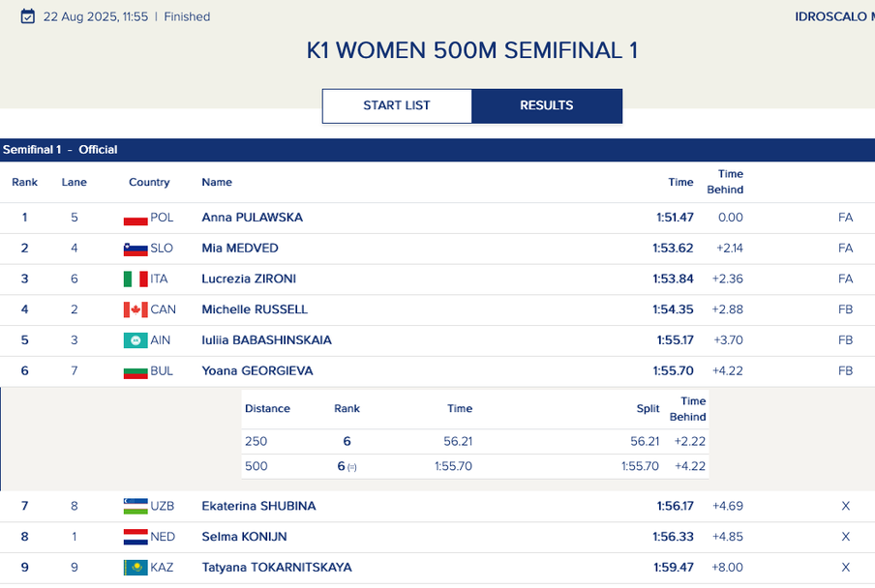This screenshot has height=588, width=875.
Task: Select the Results tab
Action: (x=547, y=106)
